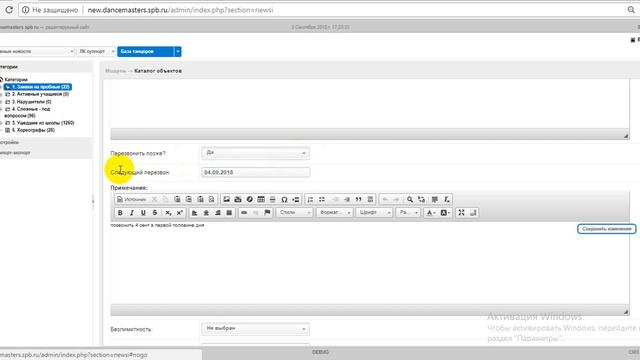Viewport: 640px width, 360px height.
Task: Open the Перезвонить позже dropdown
Action: click(x=256, y=153)
